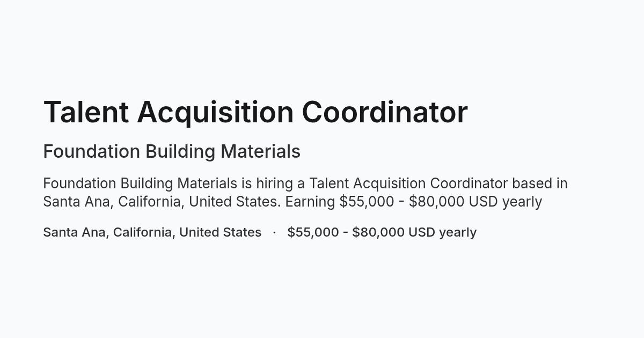Select the job description paragraph text

[x=305, y=193]
